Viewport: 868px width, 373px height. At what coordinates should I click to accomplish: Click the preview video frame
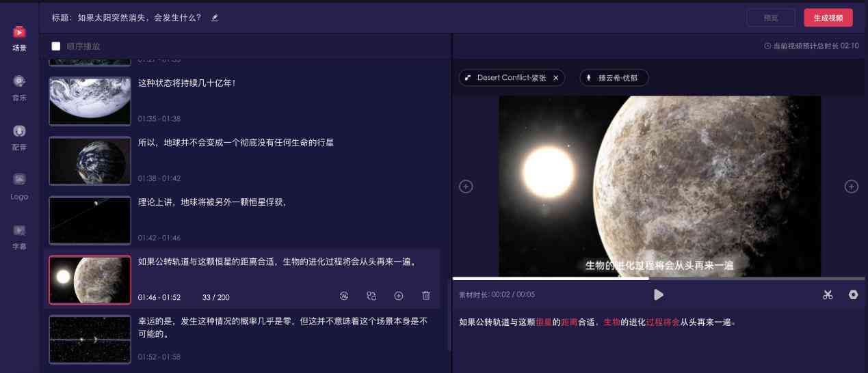coord(659,186)
